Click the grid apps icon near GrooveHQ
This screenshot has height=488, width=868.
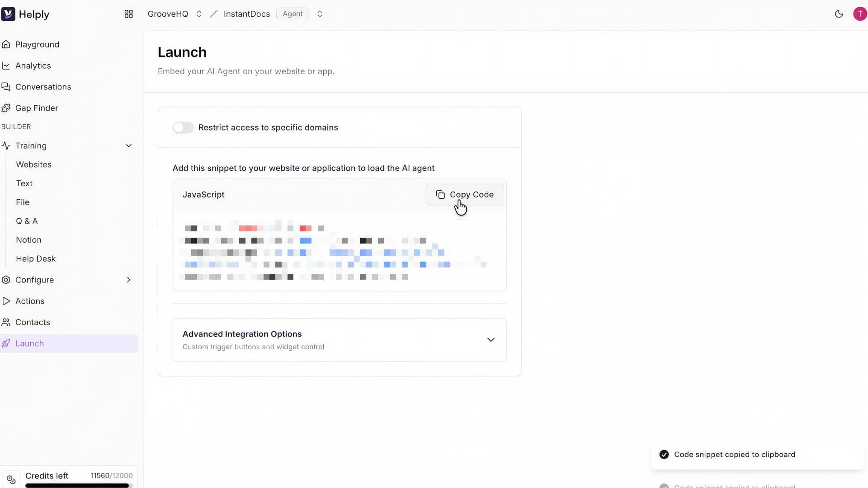click(128, 14)
